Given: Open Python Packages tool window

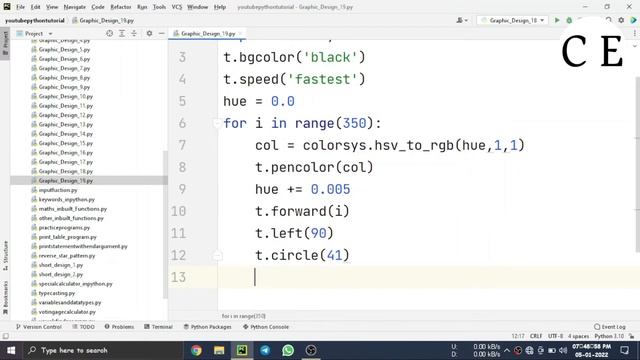Looking at the screenshot, I should [207, 327].
